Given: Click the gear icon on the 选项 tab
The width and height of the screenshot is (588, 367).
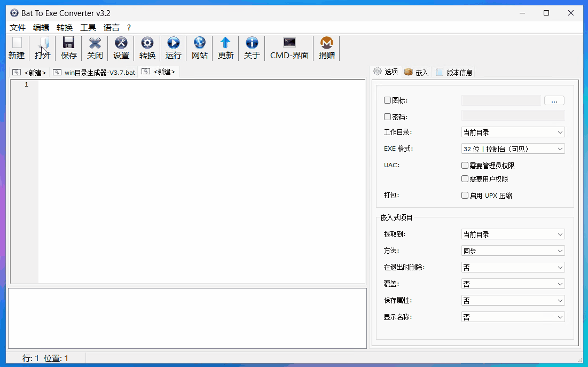Looking at the screenshot, I should (x=377, y=71).
